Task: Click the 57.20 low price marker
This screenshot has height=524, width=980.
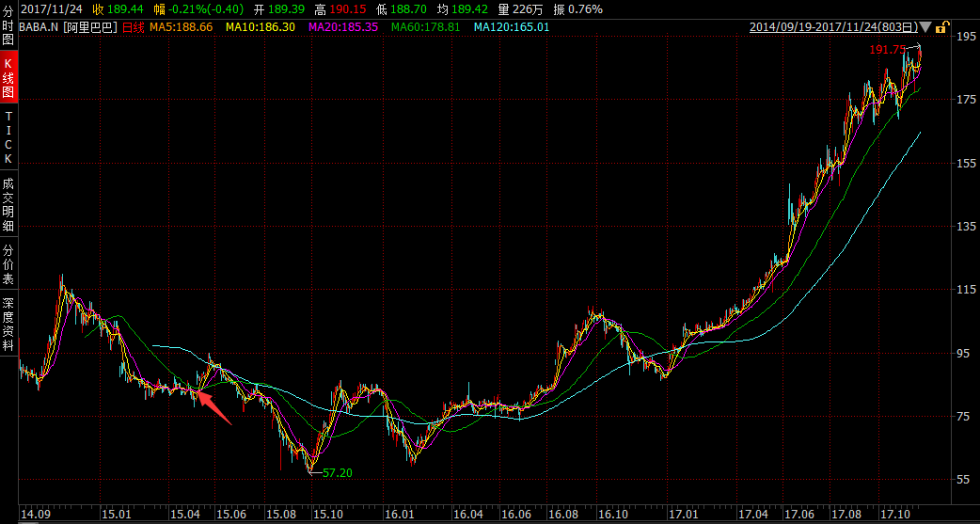Action: 337,473
